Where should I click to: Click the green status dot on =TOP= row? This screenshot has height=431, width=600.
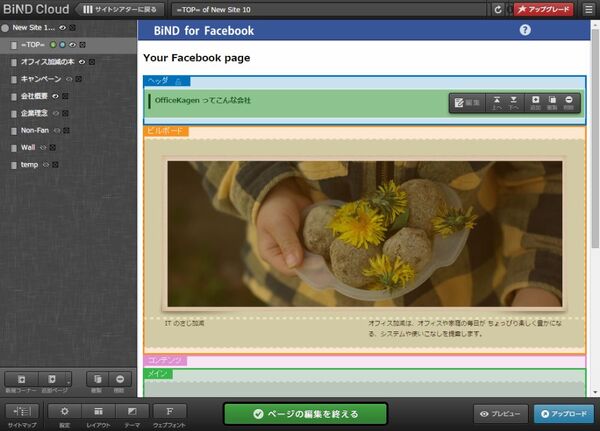tap(53, 45)
